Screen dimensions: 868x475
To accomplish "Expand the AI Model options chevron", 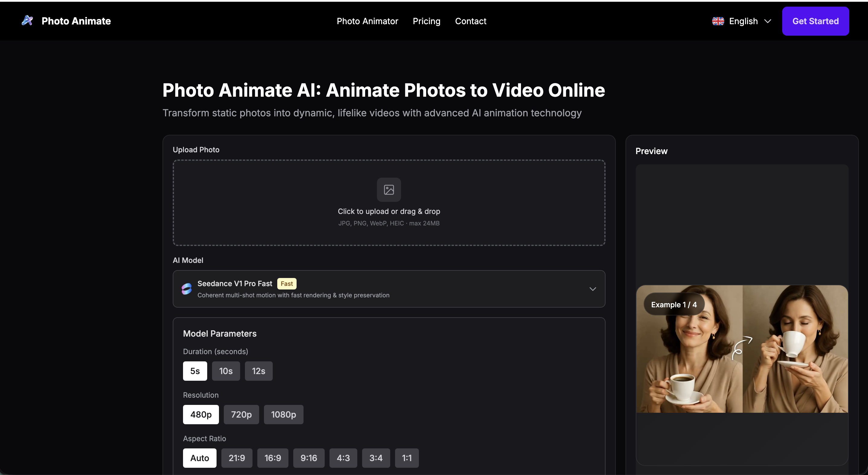I will [x=592, y=289].
